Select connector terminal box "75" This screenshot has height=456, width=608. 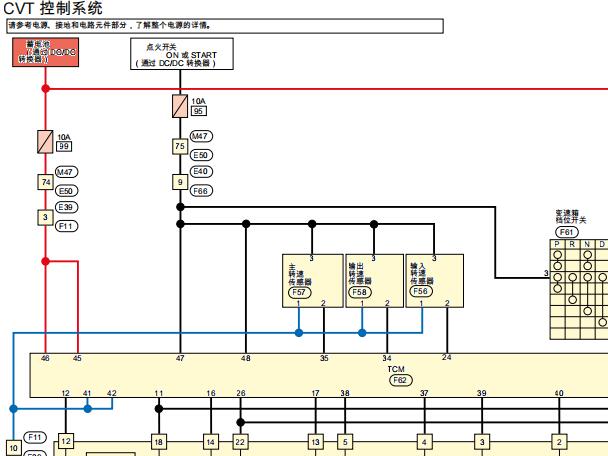click(x=180, y=146)
